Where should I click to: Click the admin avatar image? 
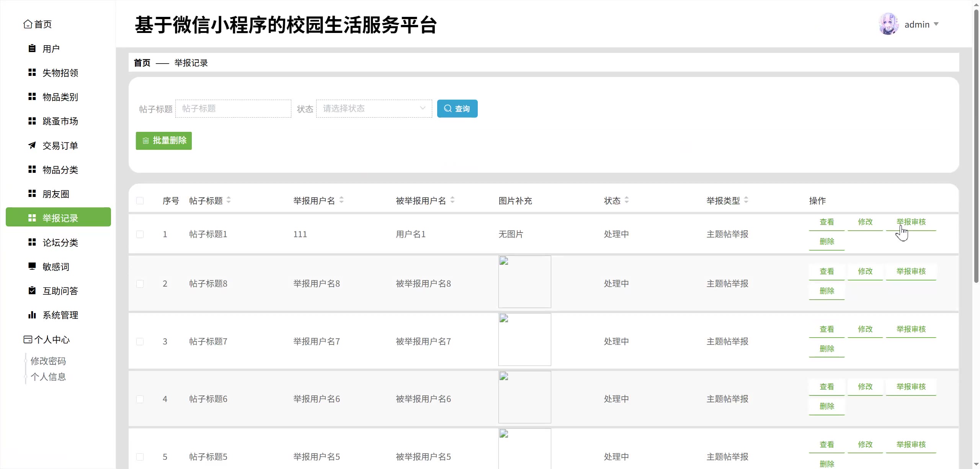coord(889,24)
